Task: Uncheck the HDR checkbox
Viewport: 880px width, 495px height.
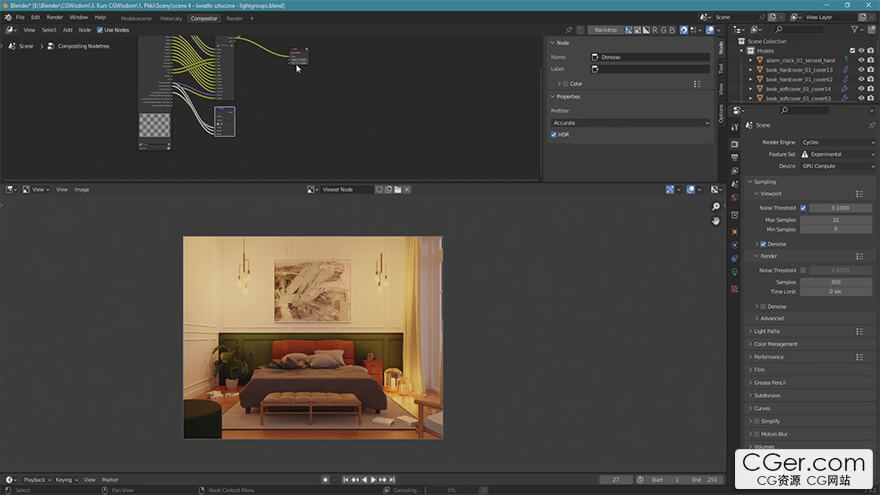Action: [554, 134]
